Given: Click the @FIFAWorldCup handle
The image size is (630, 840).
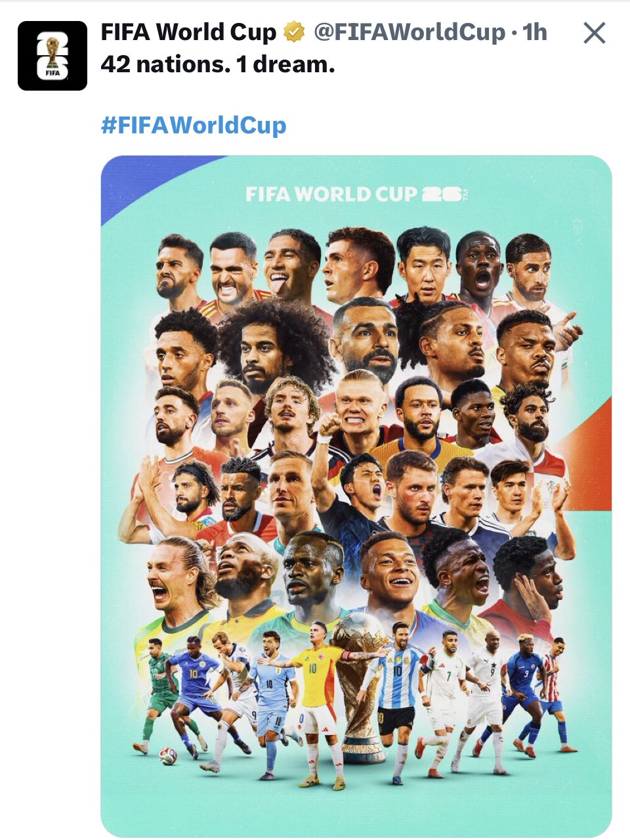Looking at the screenshot, I should coord(409,32).
